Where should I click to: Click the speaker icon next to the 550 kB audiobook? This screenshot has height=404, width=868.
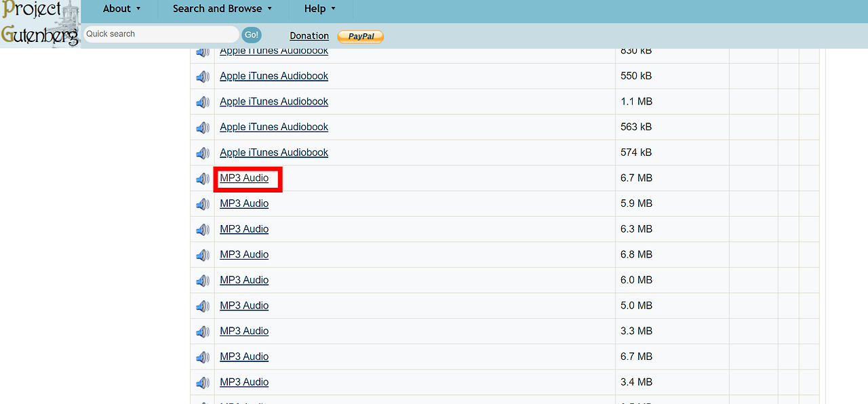[x=202, y=77]
